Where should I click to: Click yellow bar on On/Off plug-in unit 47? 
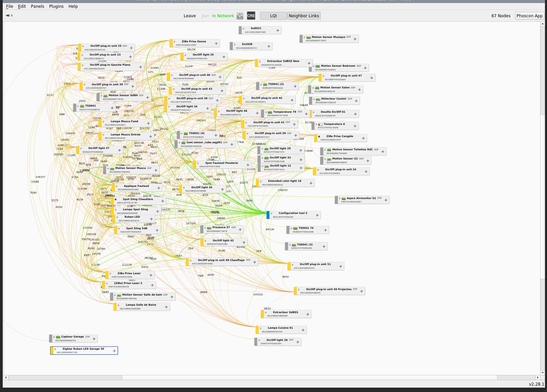click(320, 78)
